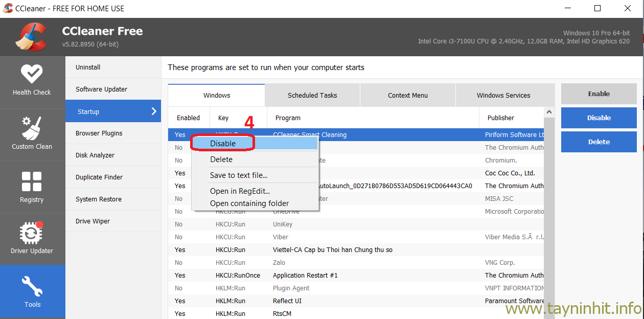
Task: Click the Startup chevron arrow
Action: click(154, 111)
